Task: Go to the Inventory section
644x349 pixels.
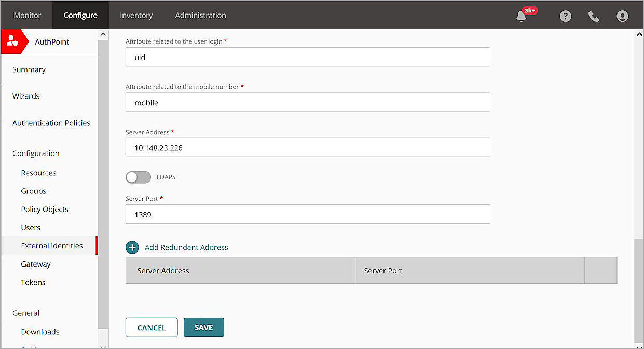Action: (136, 15)
